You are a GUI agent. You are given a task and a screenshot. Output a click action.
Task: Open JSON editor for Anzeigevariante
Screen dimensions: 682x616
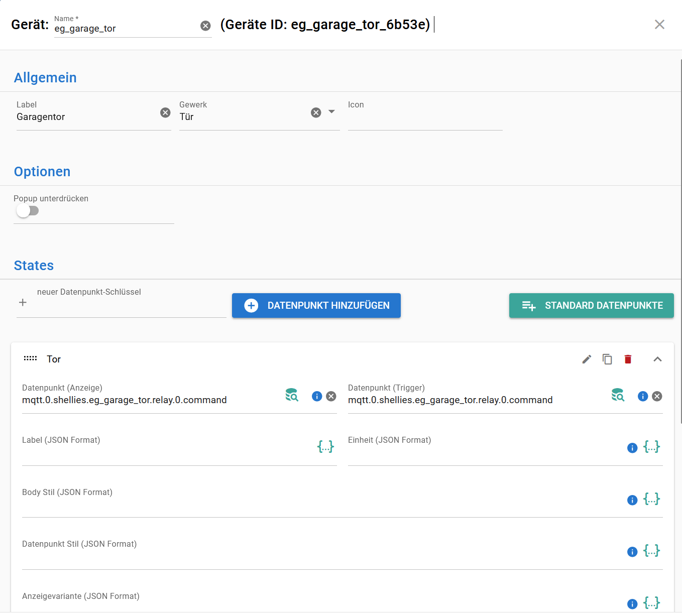tap(651, 602)
